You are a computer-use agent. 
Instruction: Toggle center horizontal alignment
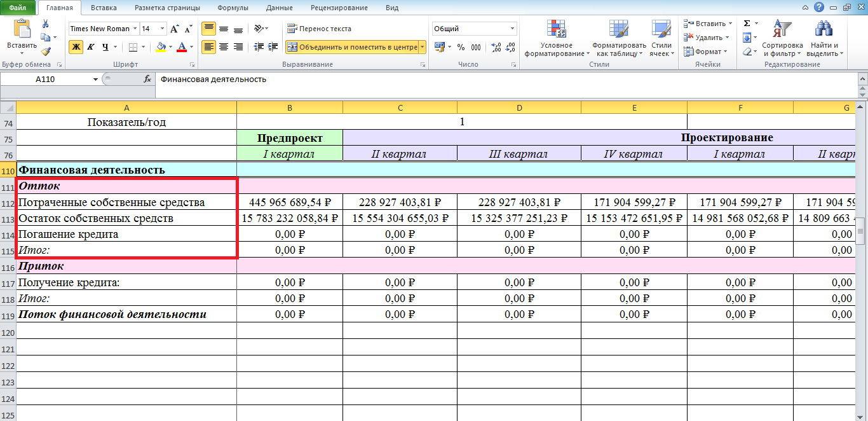(x=223, y=47)
